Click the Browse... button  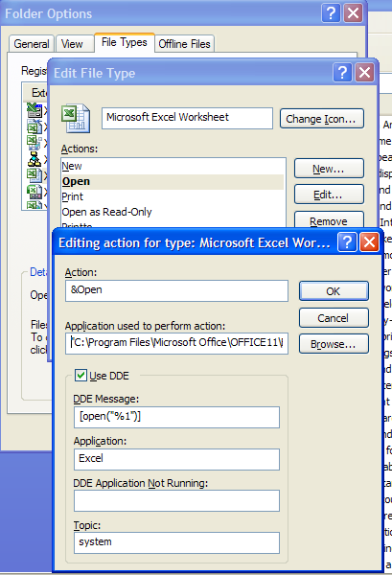pos(334,344)
